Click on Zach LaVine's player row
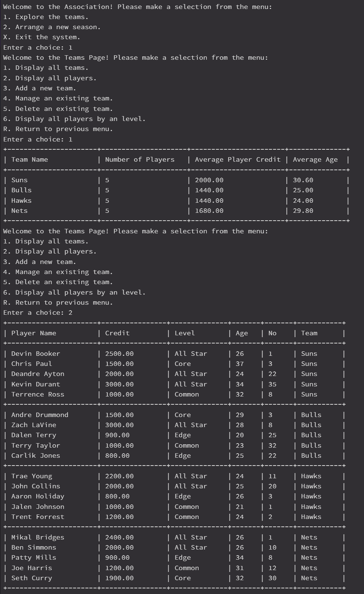364x594 pixels. pos(174,425)
